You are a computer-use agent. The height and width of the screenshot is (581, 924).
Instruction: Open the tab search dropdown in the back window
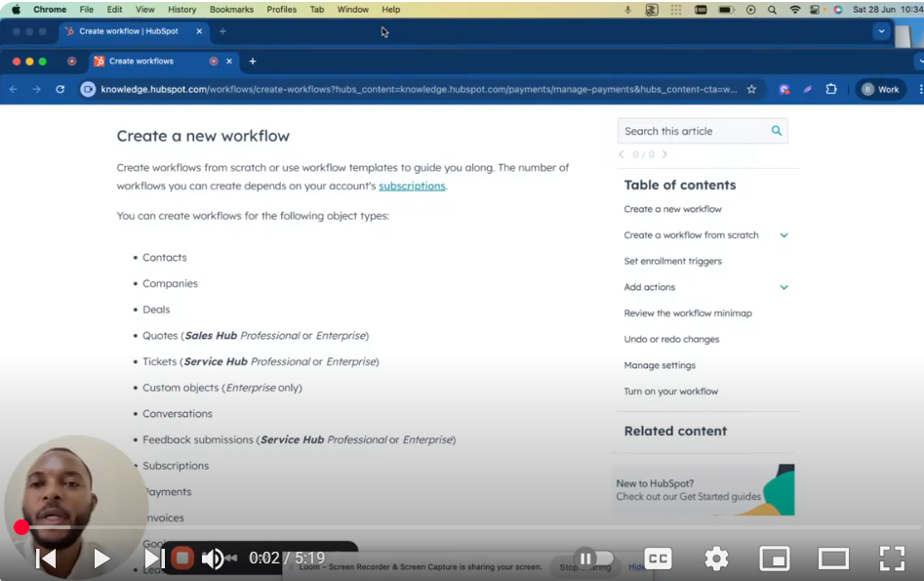click(881, 31)
